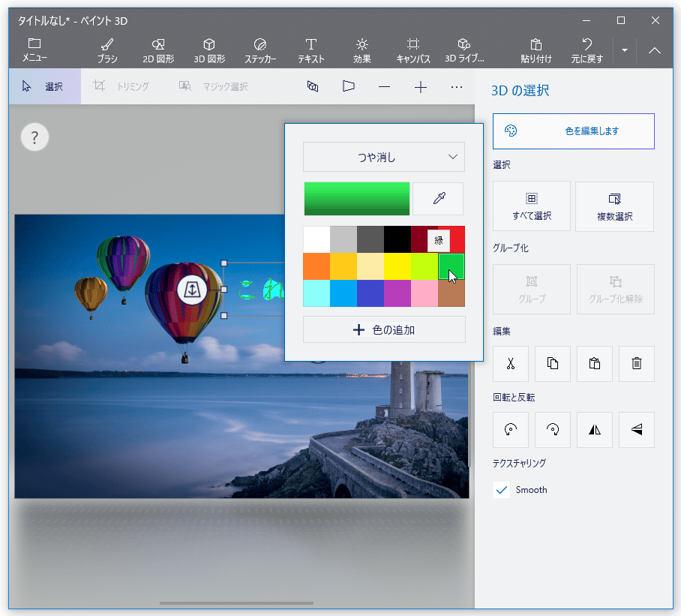Click the トリミング crop tool
Screen dimensions: 681x616
pyautogui.click(x=121, y=86)
